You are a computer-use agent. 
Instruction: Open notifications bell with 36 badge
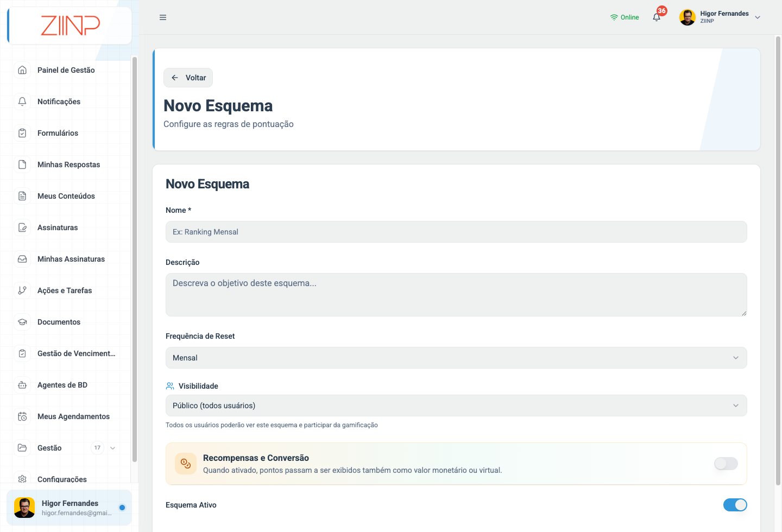click(657, 17)
